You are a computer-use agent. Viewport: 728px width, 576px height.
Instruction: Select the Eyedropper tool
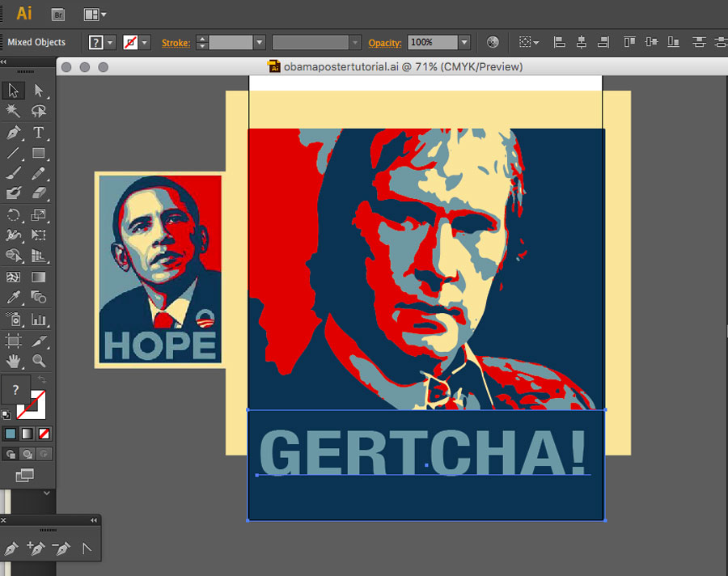[x=13, y=297]
